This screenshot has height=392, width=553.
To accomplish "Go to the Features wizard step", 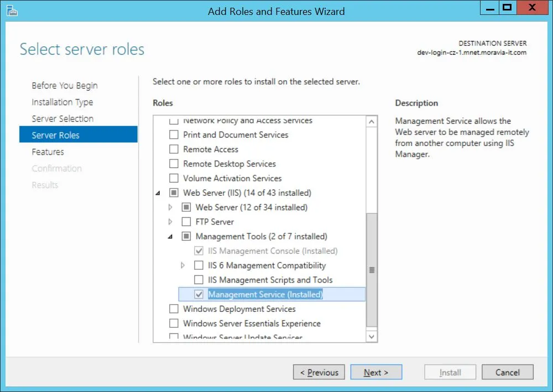I will [x=48, y=152].
